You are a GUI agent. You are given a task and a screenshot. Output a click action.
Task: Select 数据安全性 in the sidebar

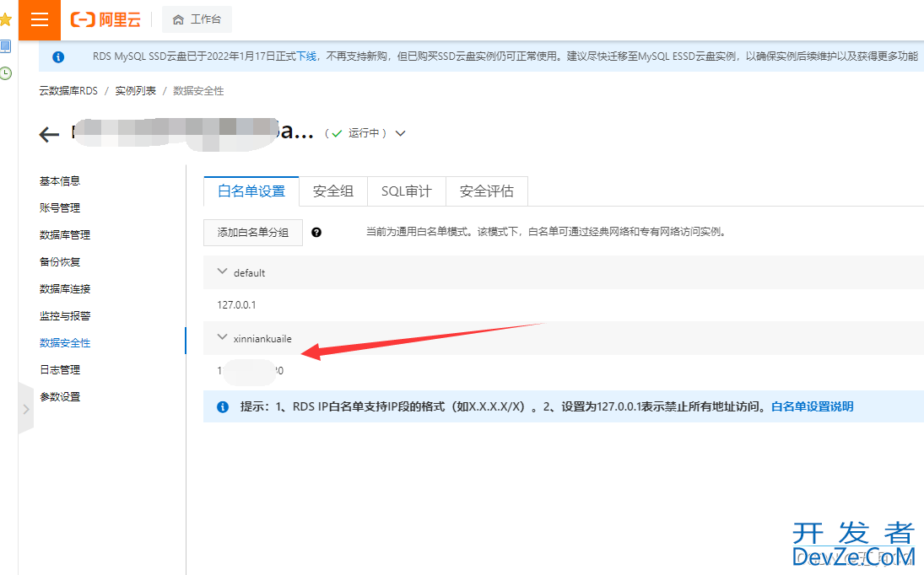[65, 343]
